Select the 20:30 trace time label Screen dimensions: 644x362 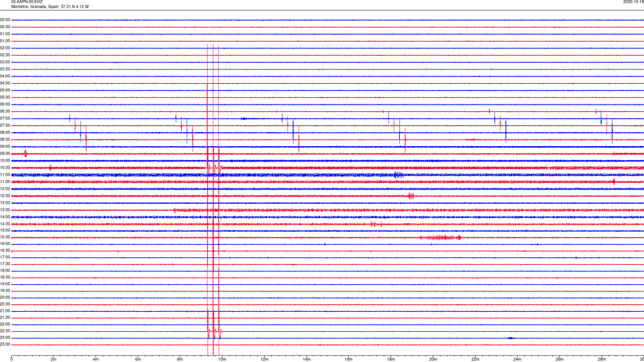(x=5, y=304)
